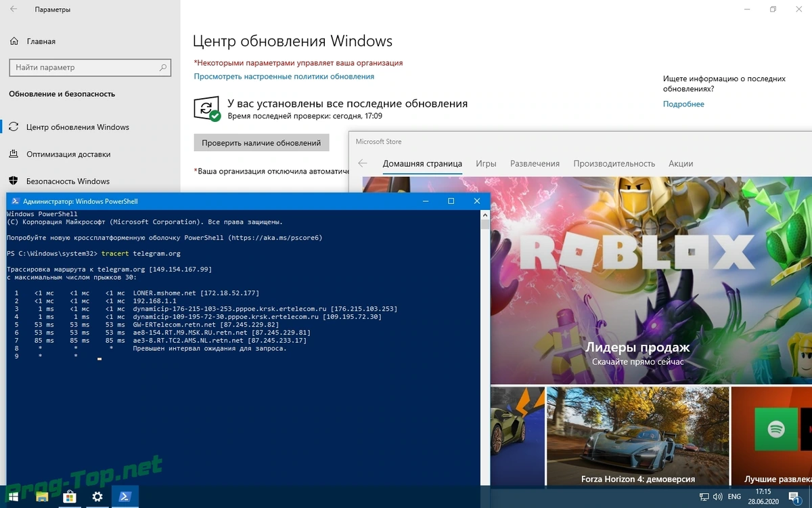This screenshot has width=812, height=508.
Task: Click Проверить наличие обновлений button
Action: pyautogui.click(x=261, y=143)
